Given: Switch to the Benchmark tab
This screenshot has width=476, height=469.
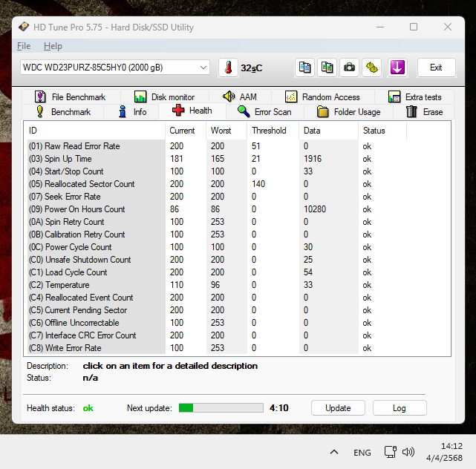Looking at the screenshot, I should point(63,111).
